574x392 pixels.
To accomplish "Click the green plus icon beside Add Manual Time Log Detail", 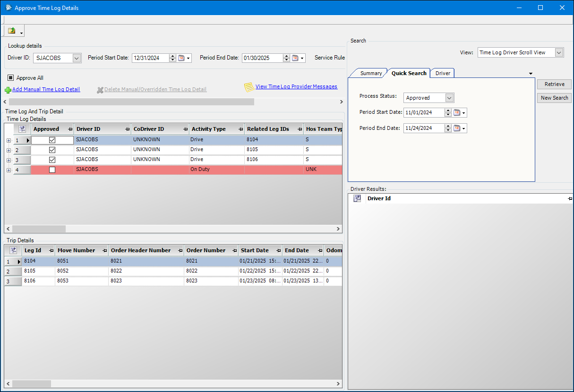I will point(8,90).
